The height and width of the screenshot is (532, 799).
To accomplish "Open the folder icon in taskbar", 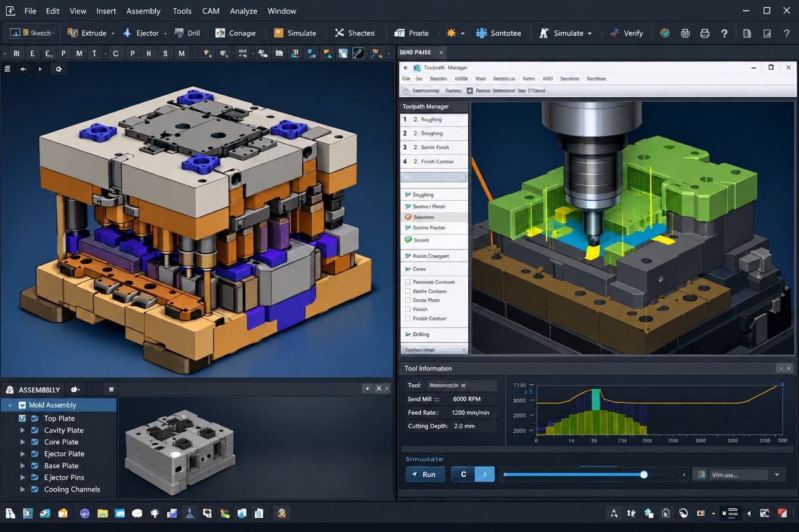I will [102, 513].
